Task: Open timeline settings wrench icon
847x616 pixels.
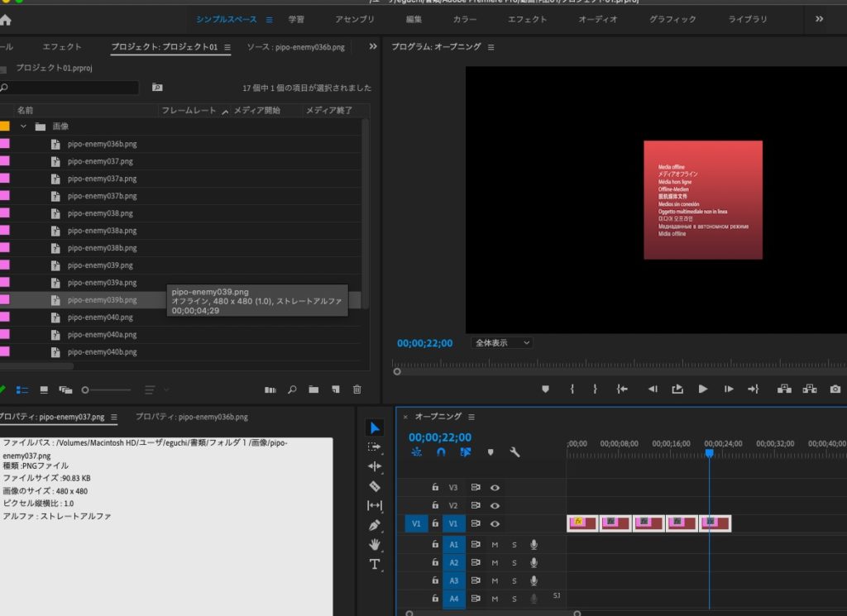Action: 514,452
